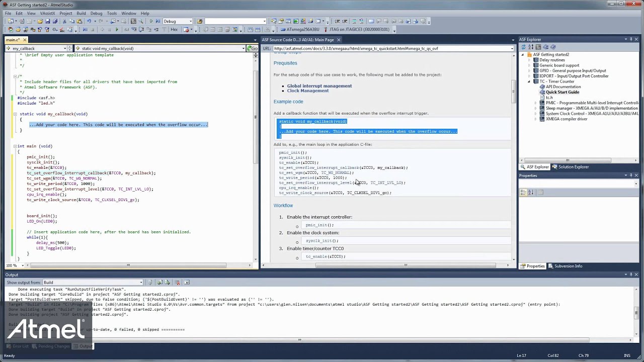
Task: Click the green Go button in navigation bar
Action: (x=252, y=48)
